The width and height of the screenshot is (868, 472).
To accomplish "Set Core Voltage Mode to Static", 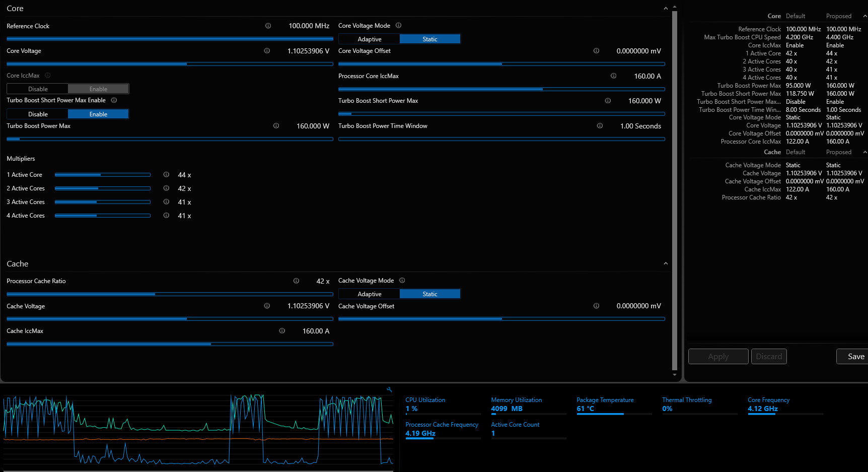I will (x=430, y=39).
